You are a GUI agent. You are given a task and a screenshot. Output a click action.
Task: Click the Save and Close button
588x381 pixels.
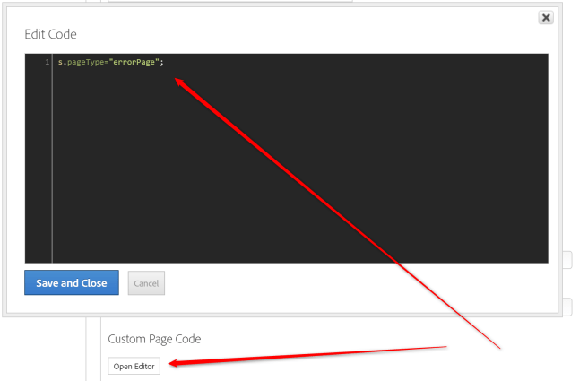click(x=71, y=283)
